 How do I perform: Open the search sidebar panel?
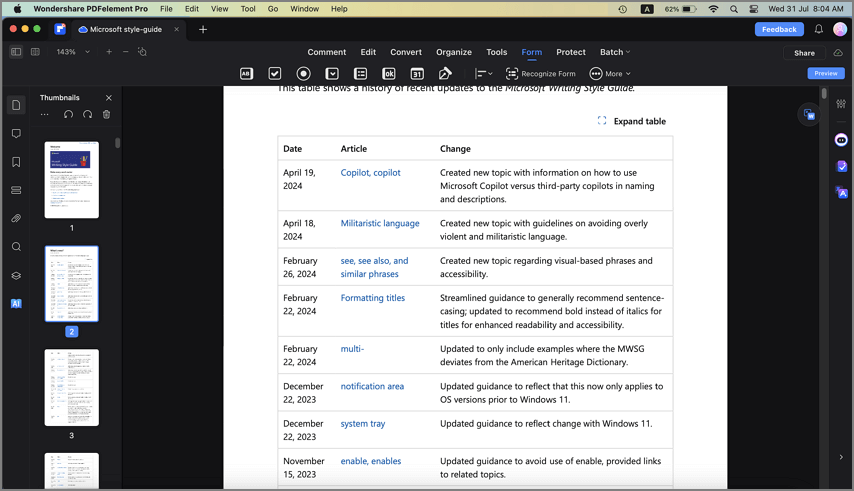(16, 246)
